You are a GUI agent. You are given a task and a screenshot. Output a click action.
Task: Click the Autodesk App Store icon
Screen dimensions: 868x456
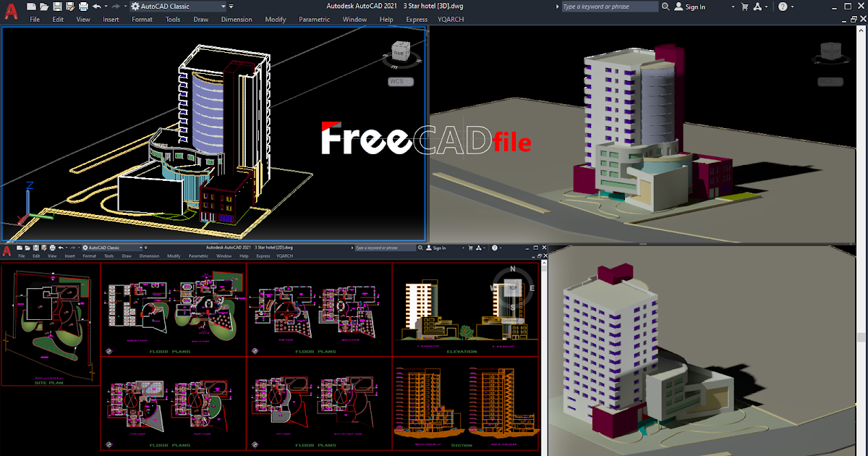757,6
